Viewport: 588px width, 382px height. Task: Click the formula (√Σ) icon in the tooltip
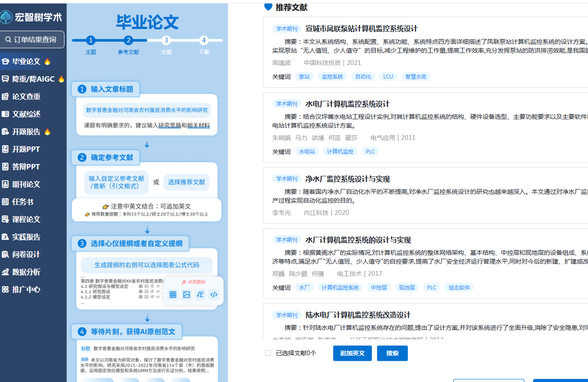200,294
